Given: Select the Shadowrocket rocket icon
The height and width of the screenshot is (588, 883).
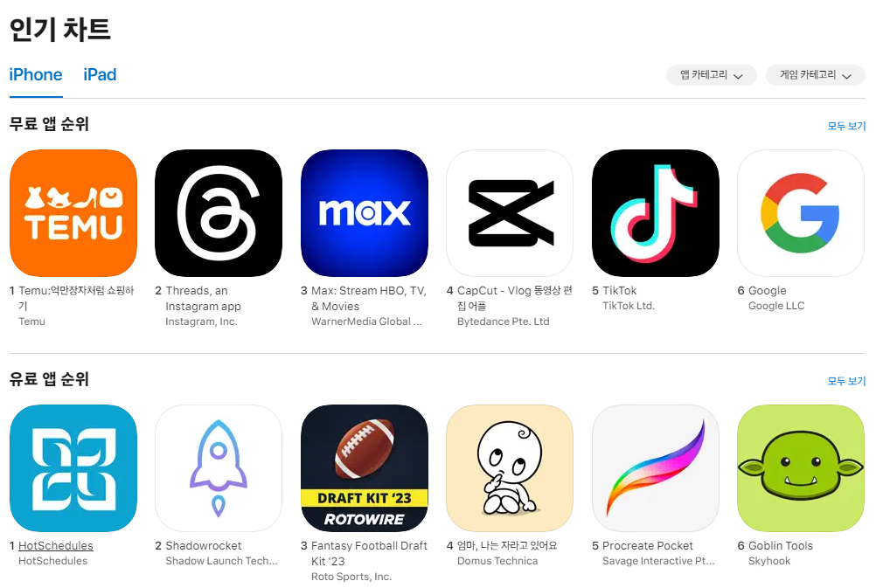Looking at the screenshot, I should click(x=219, y=468).
